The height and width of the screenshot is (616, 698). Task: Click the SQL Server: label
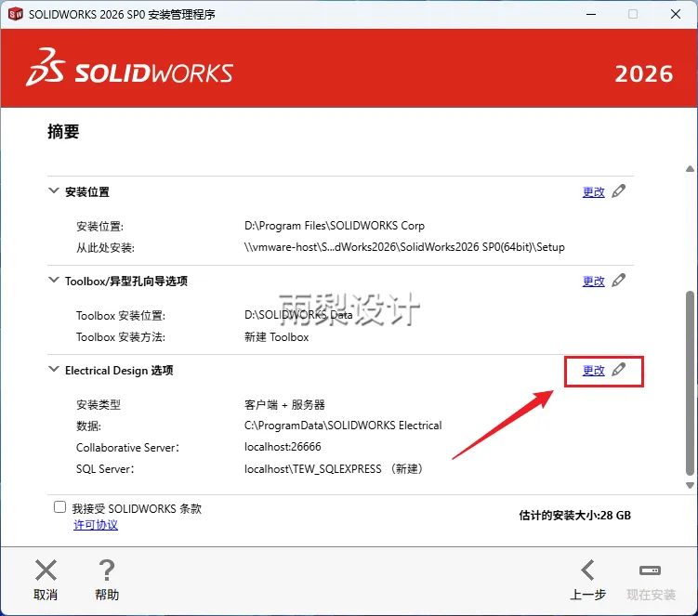[x=105, y=468]
